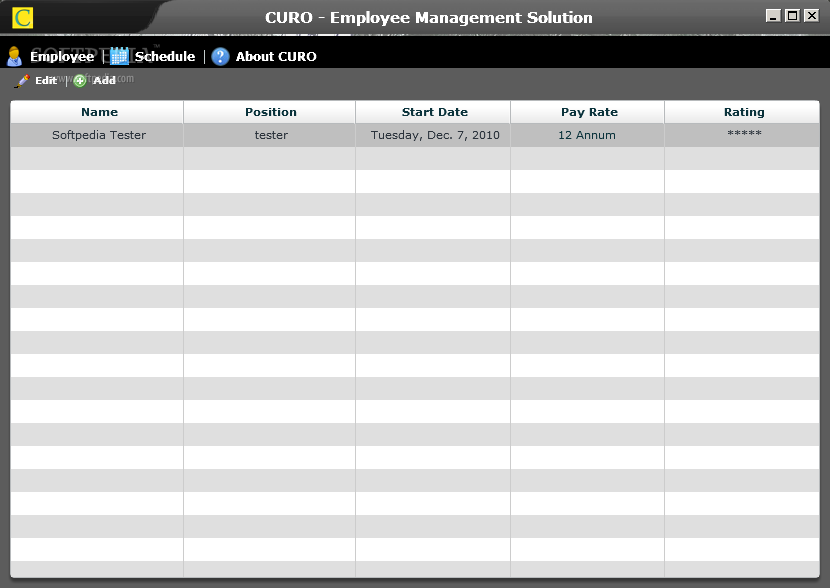Click the Edit button label
Screen dimensions: 830x588
(46, 80)
